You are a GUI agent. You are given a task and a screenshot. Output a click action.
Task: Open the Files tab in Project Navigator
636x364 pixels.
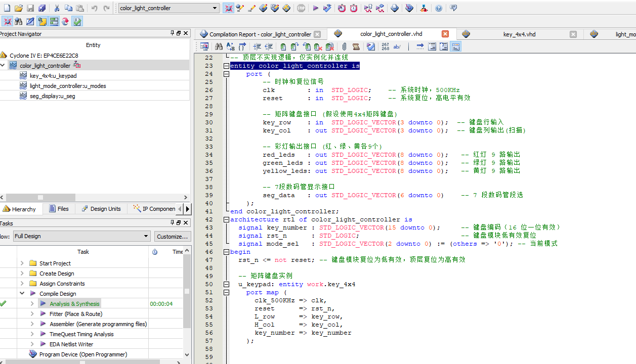(x=58, y=209)
